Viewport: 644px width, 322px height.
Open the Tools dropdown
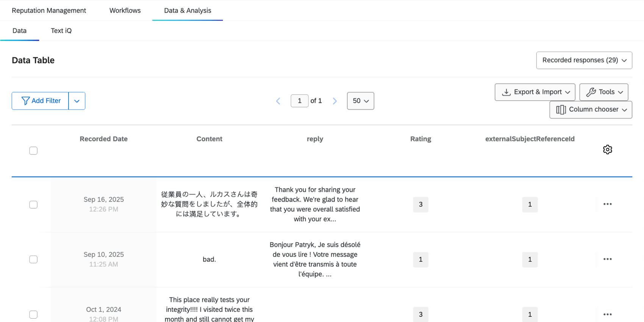click(x=604, y=92)
